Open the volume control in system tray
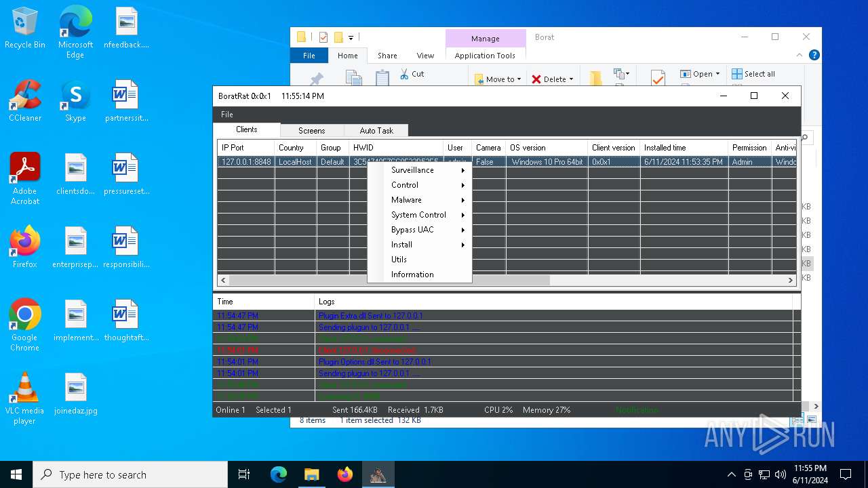 pos(780,474)
